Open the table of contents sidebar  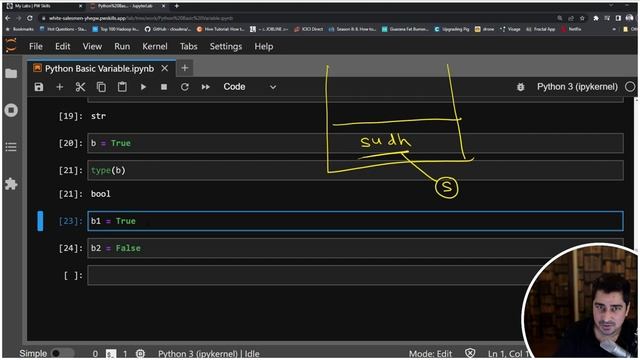11,147
